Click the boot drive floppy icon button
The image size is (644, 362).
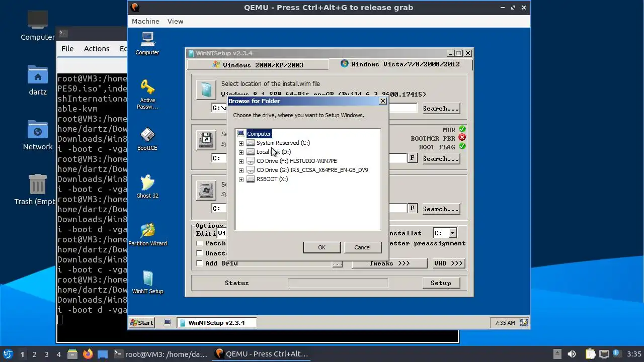(x=206, y=140)
